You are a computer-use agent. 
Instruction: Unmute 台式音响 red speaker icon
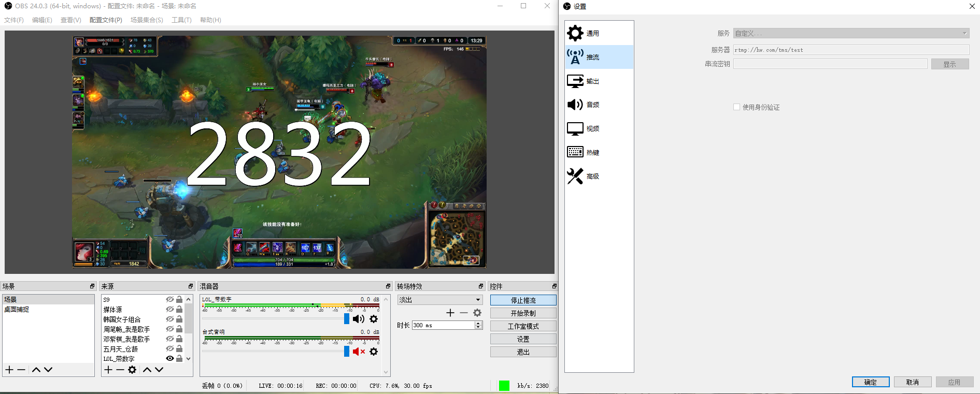click(359, 352)
